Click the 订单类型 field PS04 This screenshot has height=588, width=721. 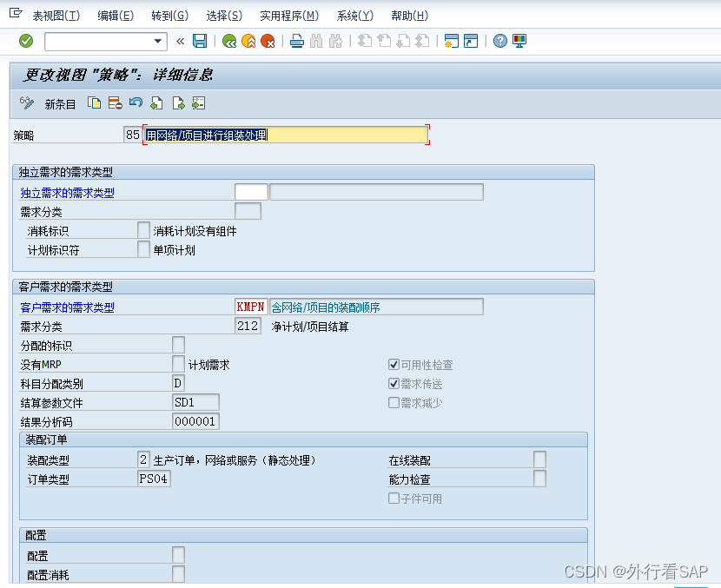click(154, 479)
